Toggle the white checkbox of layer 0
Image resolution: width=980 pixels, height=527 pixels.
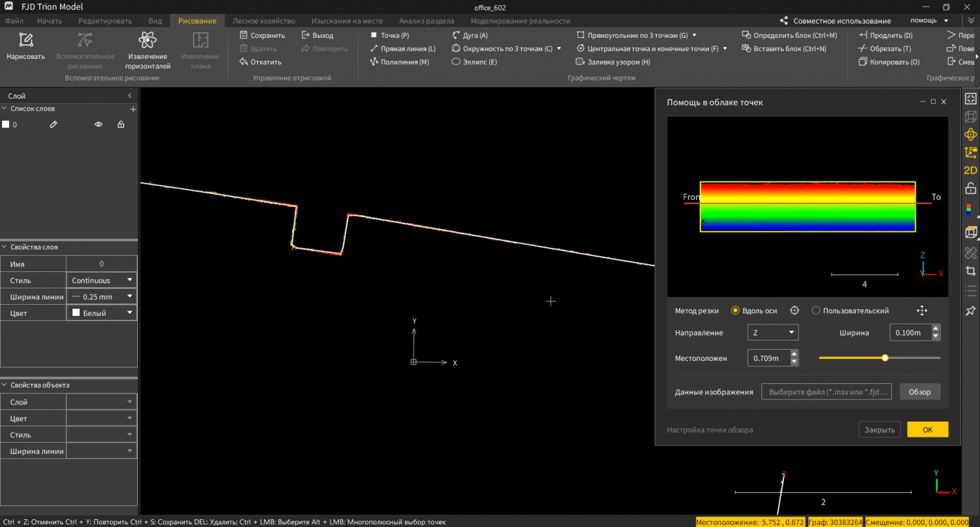(x=6, y=124)
